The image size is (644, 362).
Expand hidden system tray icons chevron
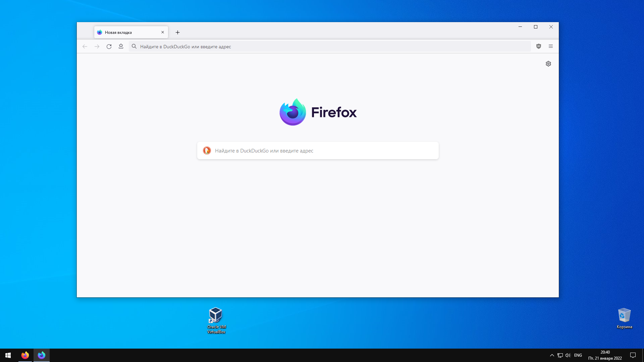552,355
